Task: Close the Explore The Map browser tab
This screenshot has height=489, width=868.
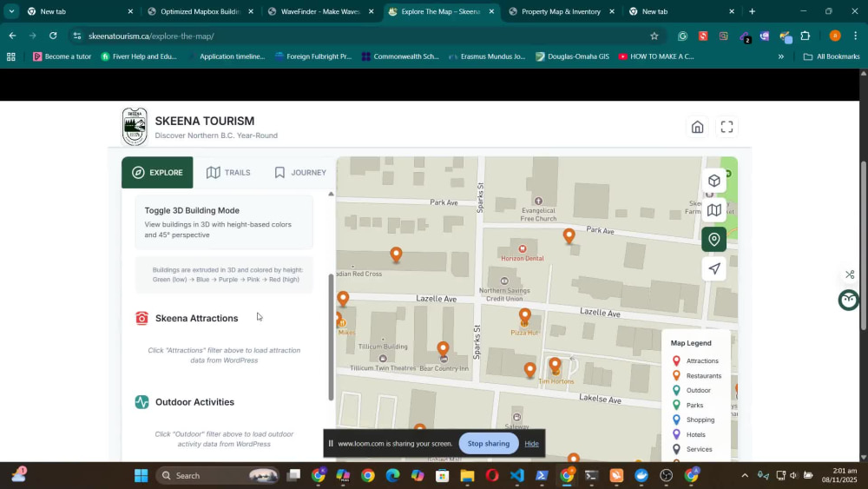Action: pyautogui.click(x=491, y=11)
